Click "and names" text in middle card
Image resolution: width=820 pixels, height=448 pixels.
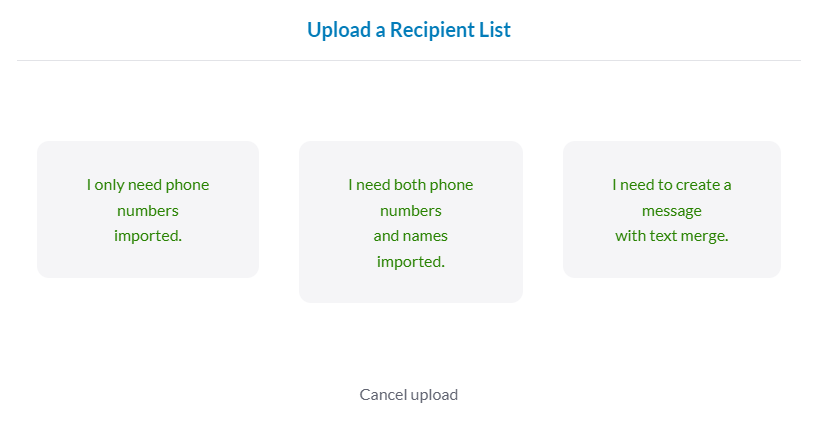pyautogui.click(x=410, y=236)
